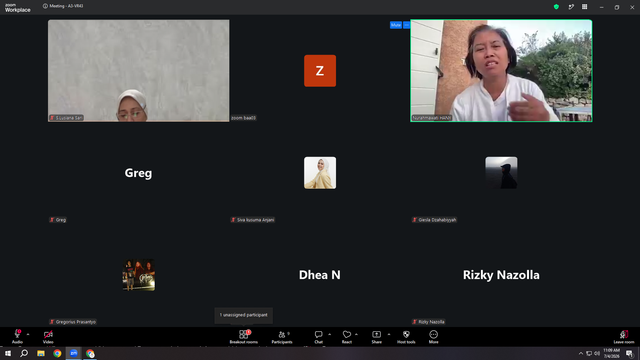Open the second Chrome profile taskbar icon
Viewport: 640px width, 360px height.
point(90,353)
